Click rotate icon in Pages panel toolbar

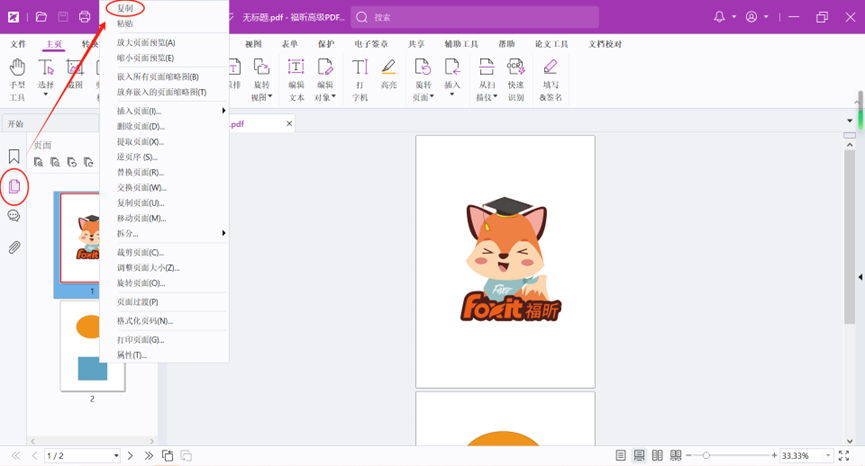pos(72,162)
